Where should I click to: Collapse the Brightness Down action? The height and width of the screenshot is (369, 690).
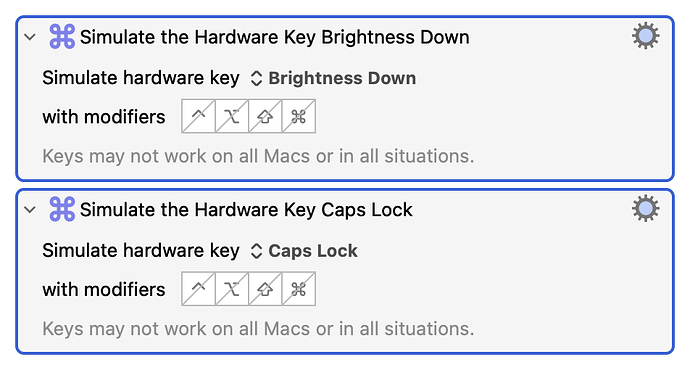click(30, 37)
